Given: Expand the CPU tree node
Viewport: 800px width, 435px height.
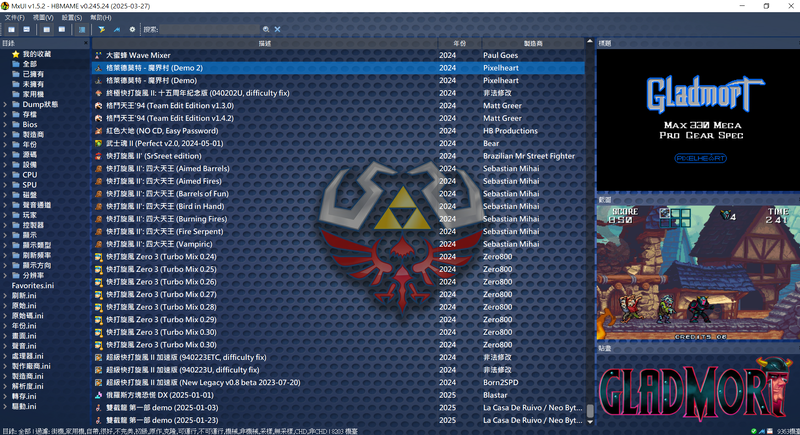Looking at the screenshot, I should point(5,175).
